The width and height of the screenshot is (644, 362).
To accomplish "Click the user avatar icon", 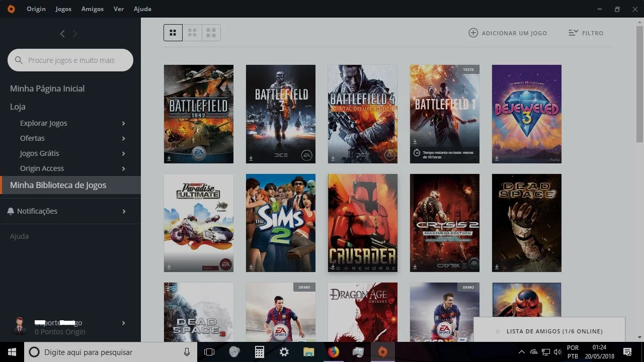I will (20, 327).
